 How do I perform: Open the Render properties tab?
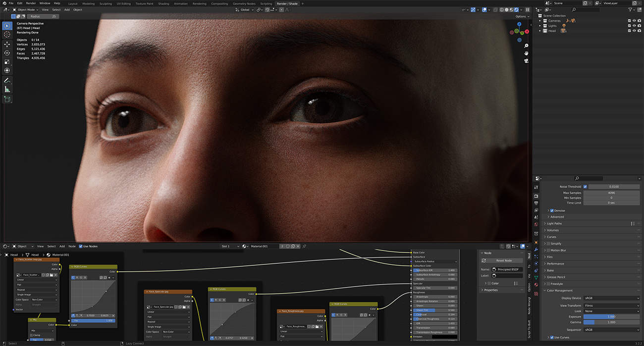[536, 196]
